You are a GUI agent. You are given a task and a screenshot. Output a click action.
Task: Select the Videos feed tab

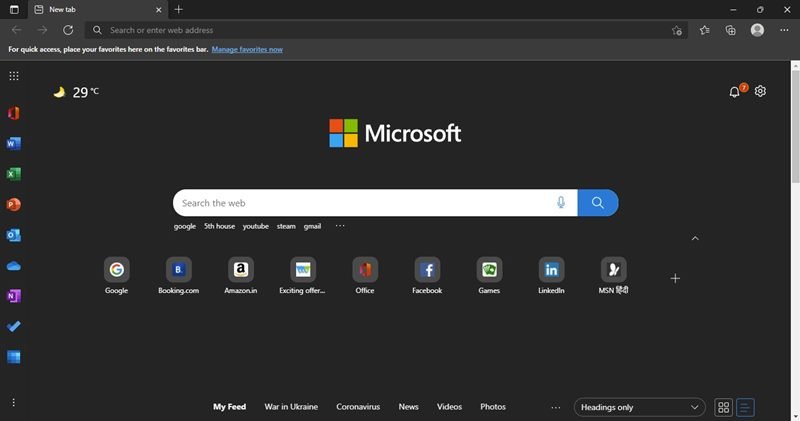(449, 407)
